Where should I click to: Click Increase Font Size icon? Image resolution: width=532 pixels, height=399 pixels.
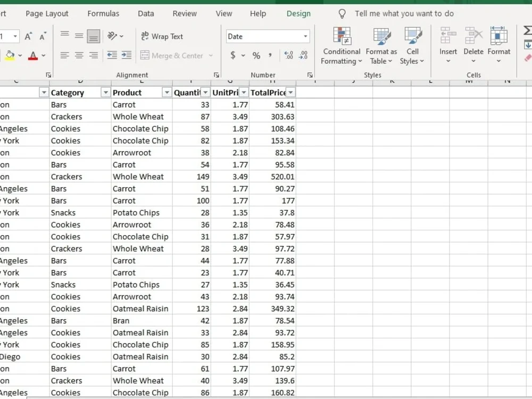click(28, 36)
